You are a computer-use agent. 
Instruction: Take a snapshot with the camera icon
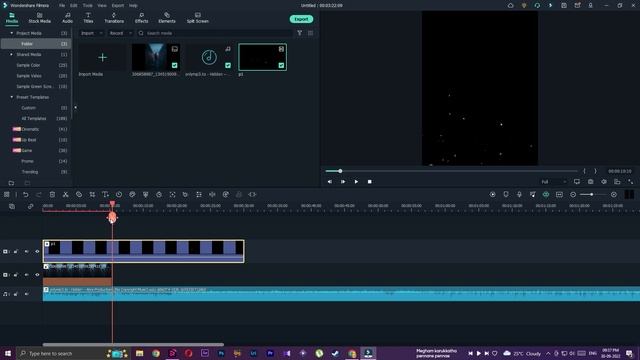point(591,182)
